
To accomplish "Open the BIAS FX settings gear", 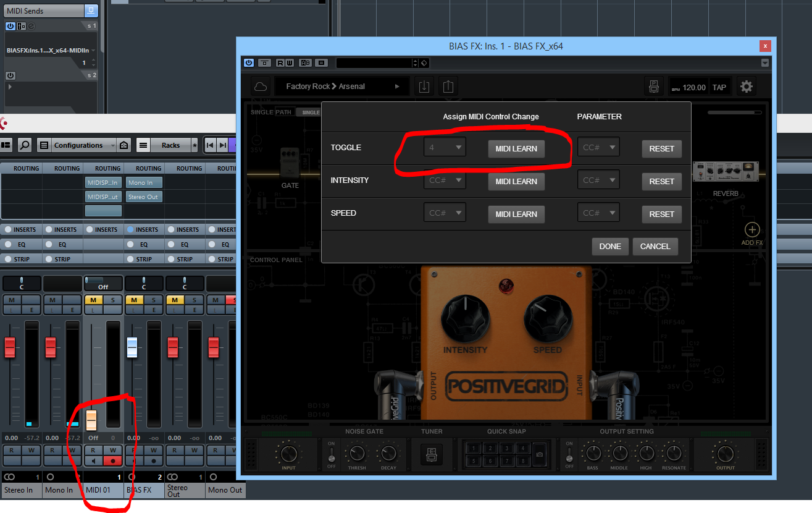I will coord(747,87).
